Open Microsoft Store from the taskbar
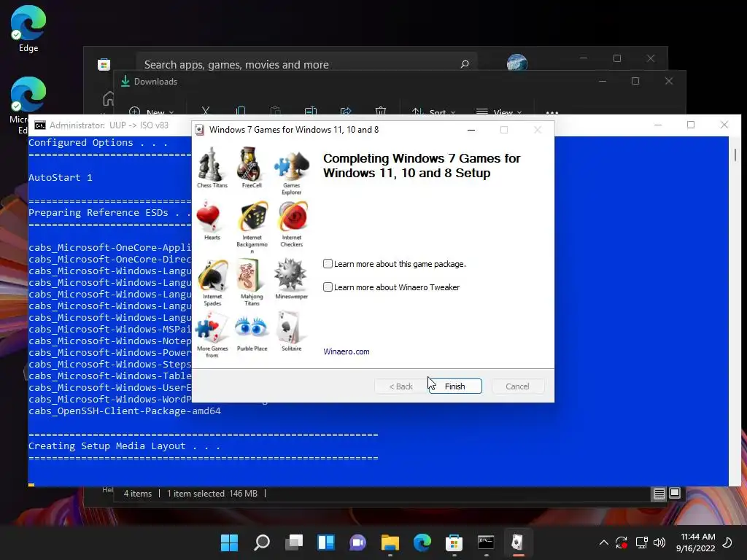Viewport: 747px width, 560px height. [454, 542]
